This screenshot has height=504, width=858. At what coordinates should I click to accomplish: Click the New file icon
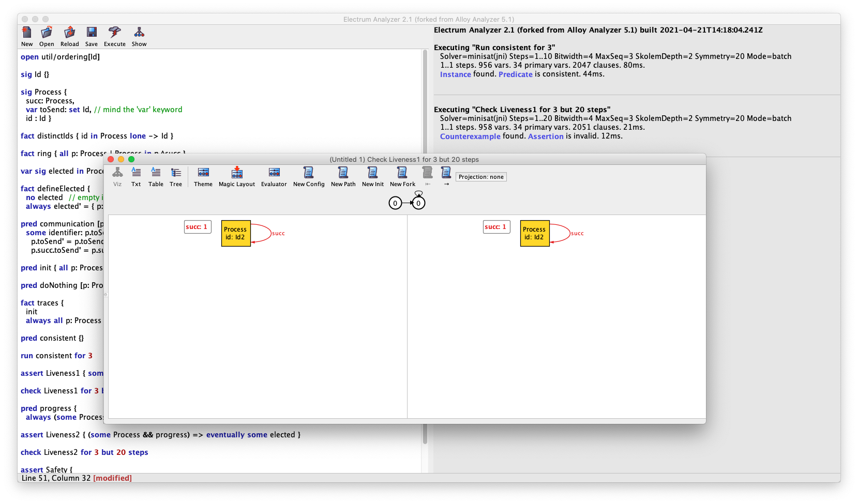coord(27,37)
